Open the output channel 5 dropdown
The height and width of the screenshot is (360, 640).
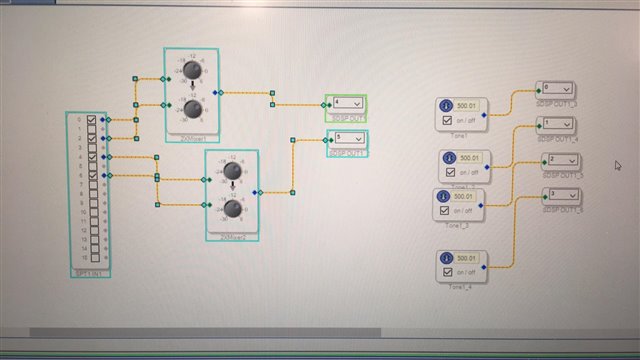(349, 138)
